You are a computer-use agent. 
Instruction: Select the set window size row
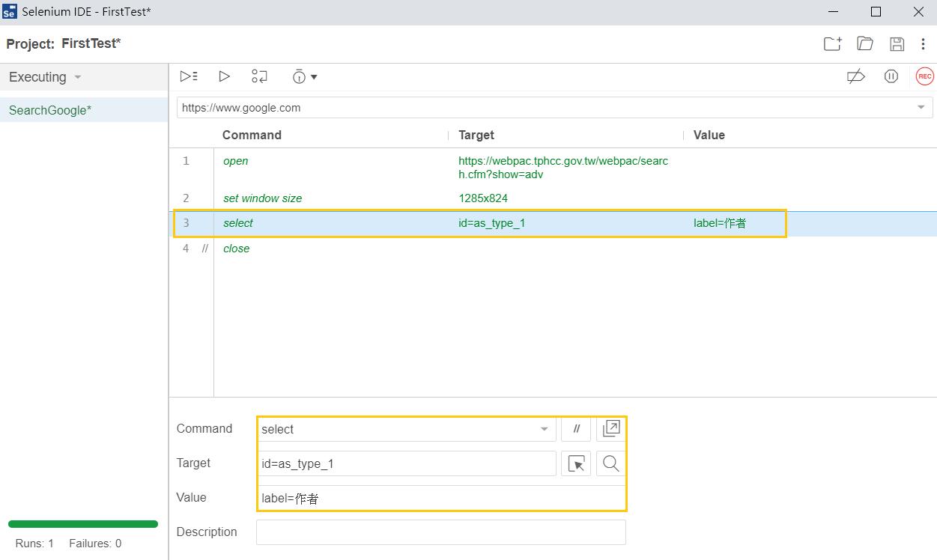tap(553, 198)
